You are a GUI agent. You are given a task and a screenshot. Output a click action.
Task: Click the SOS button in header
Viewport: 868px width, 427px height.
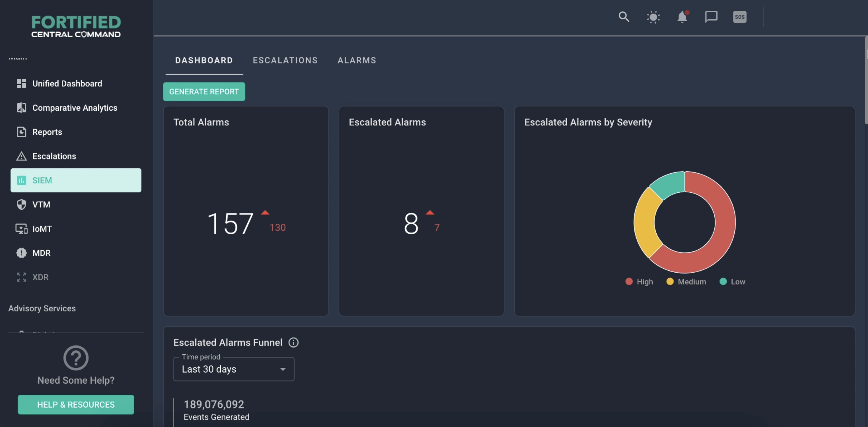click(740, 17)
